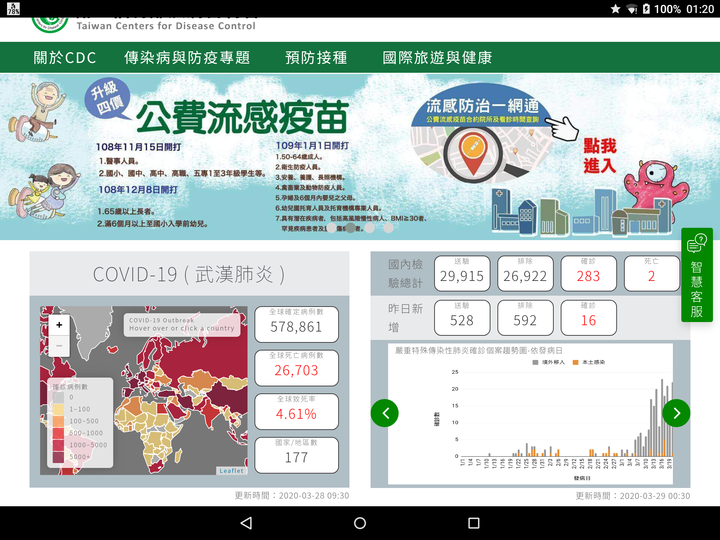
Task: Open the 傳染病與防疫專題 menu
Action: click(x=187, y=57)
